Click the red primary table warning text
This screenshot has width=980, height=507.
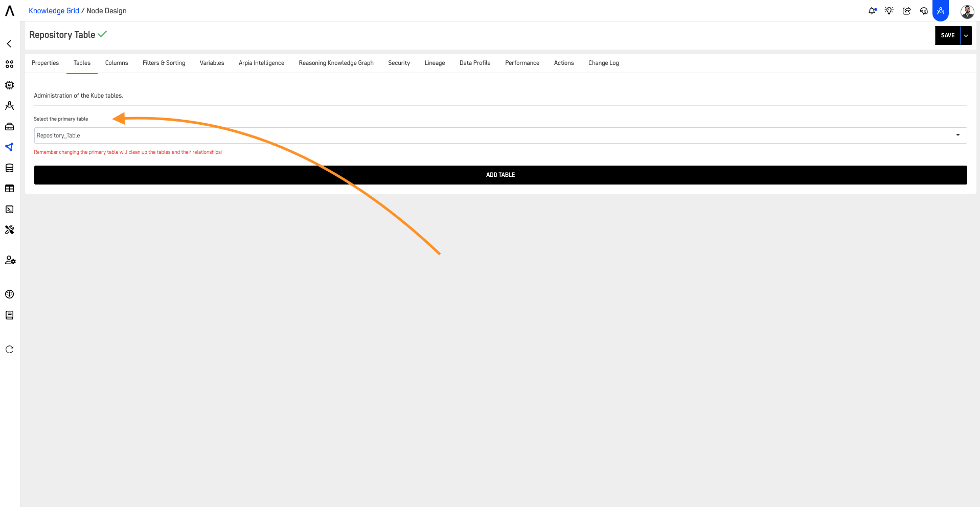point(128,152)
